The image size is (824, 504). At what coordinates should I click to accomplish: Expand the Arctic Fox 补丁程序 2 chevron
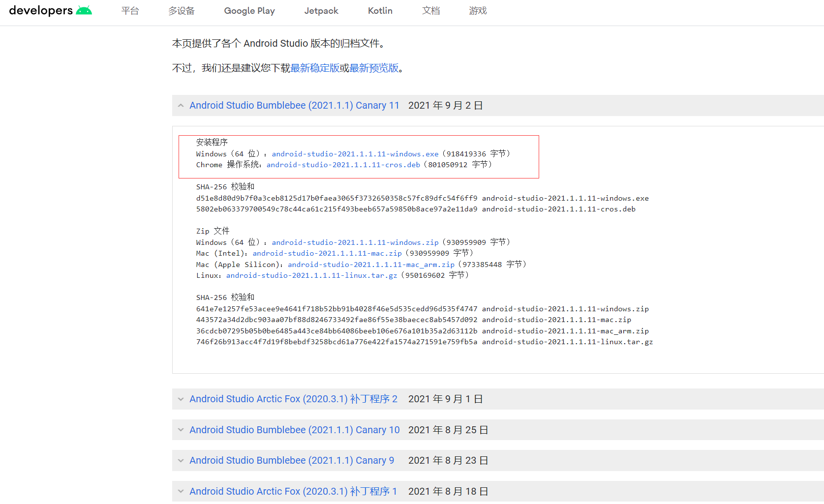tap(181, 399)
